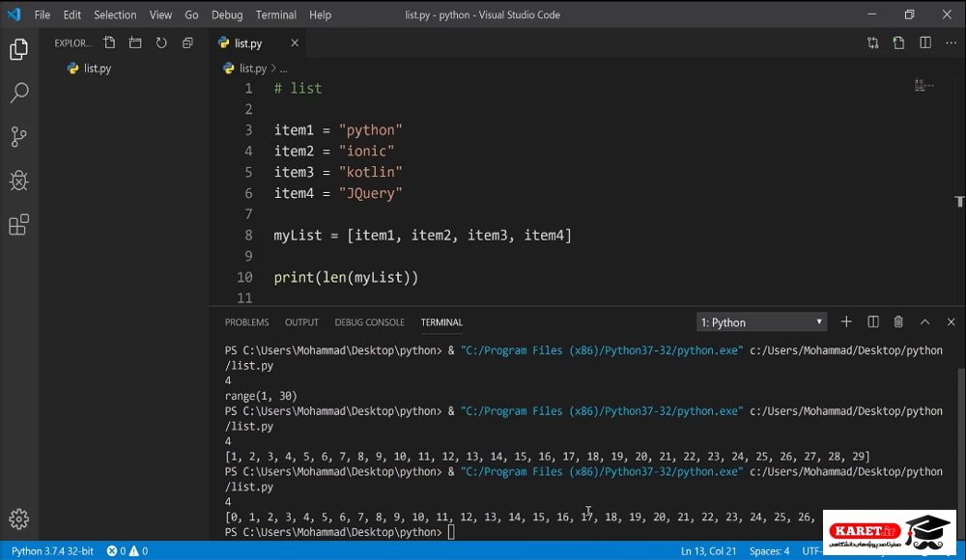
Task: Select Python 3.7.4 32-bit interpreter in status bar
Action: click(52, 550)
